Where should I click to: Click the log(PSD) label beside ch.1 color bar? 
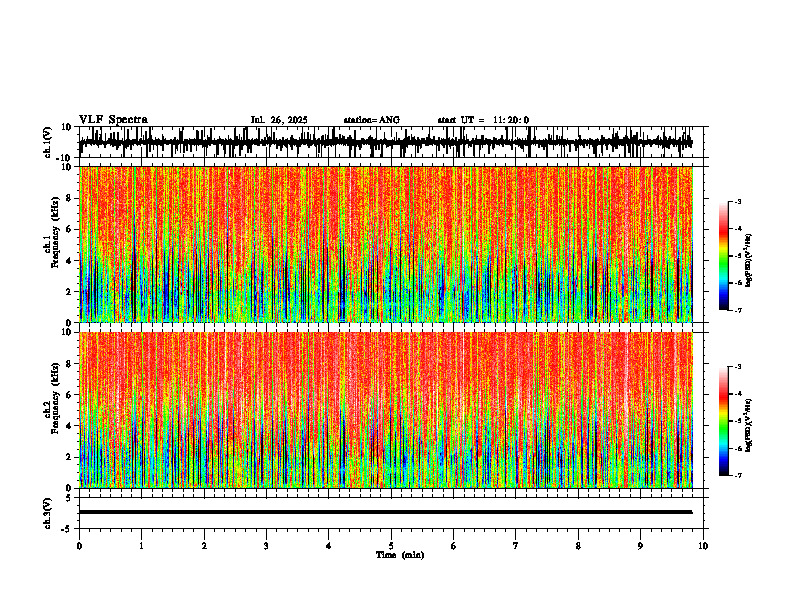(749, 260)
